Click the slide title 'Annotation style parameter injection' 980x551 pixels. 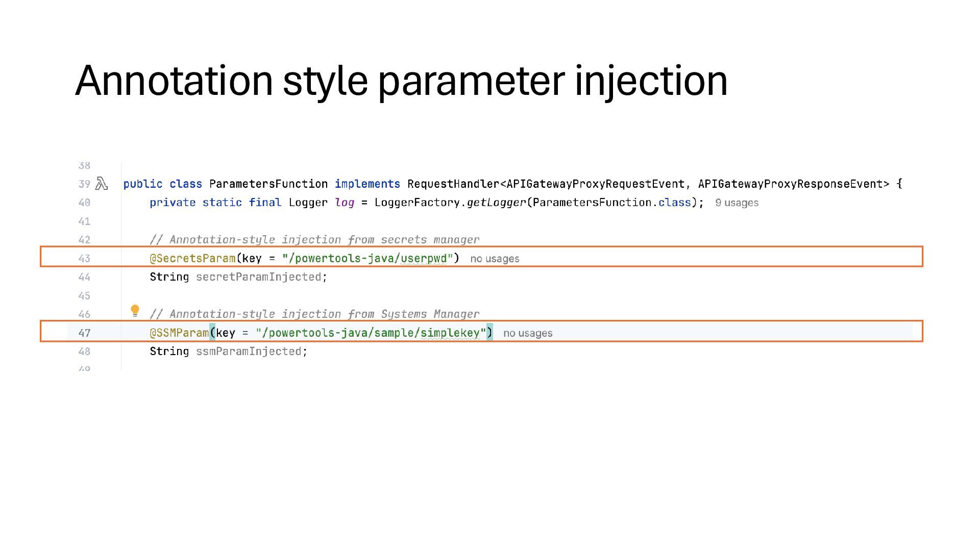pos(401,81)
